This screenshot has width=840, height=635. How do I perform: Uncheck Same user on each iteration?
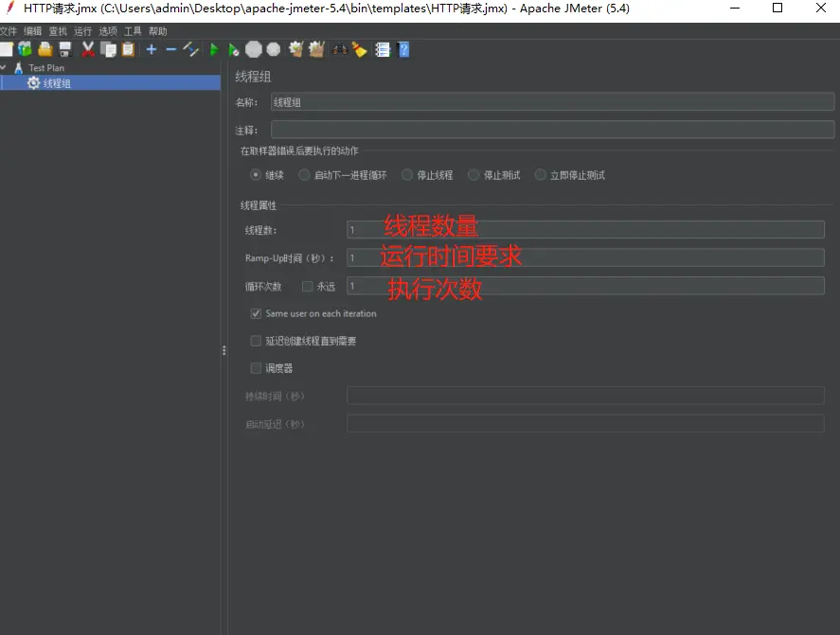[256, 313]
